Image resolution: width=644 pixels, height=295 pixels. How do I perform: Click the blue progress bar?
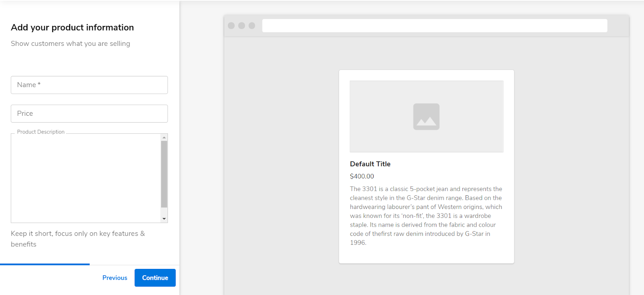click(x=45, y=264)
